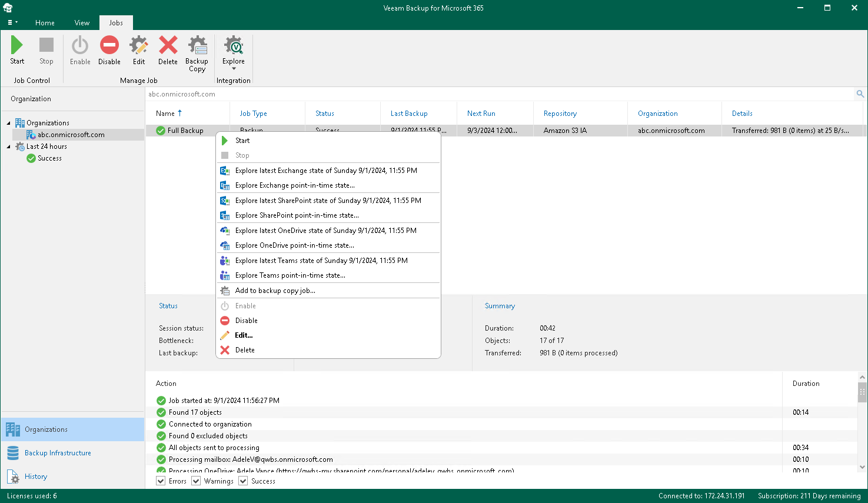Toggle the Errors filter checkbox
This screenshot has height=503, width=868.
pos(161,481)
